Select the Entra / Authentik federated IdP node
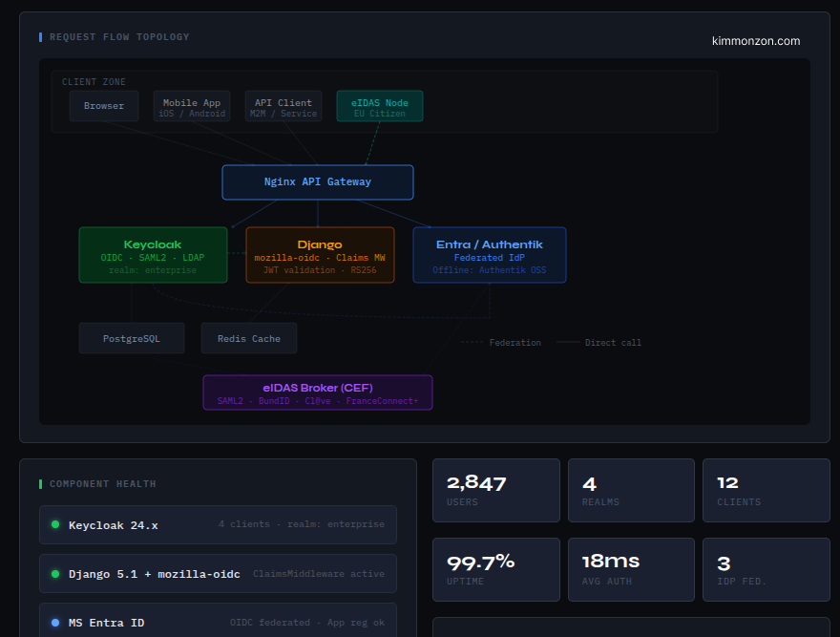The height and width of the screenshot is (637, 840). [x=489, y=255]
